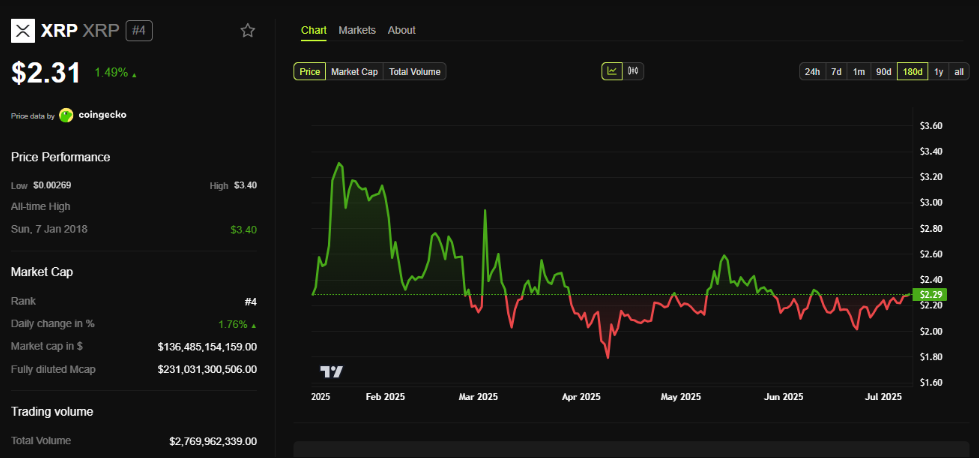This screenshot has height=458, width=979.
Task: Add XRP to favorites with star icon
Action: [x=248, y=30]
